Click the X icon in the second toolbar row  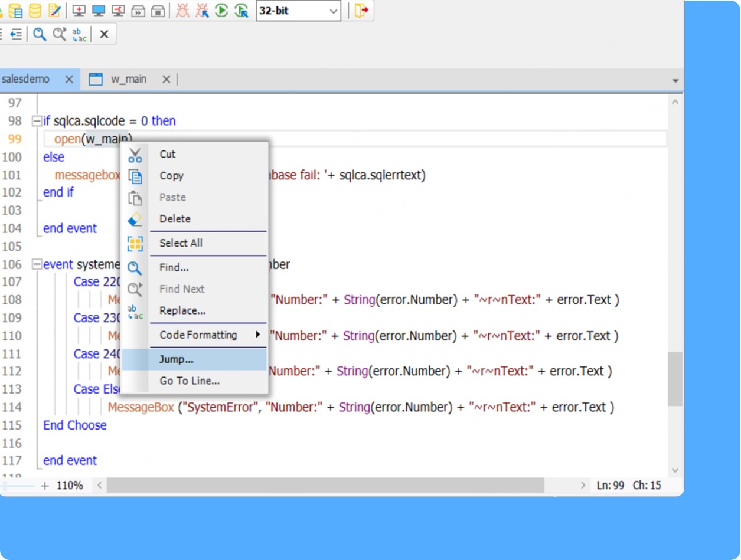104,34
